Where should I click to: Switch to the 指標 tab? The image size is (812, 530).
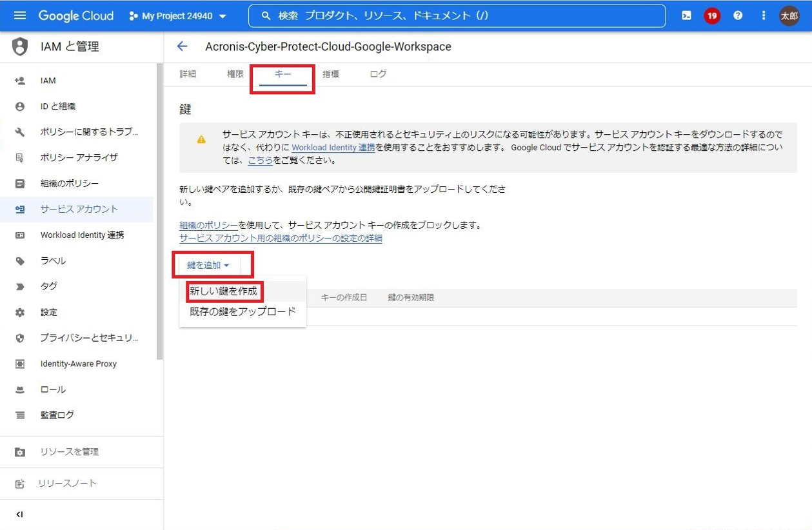(331, 74)
